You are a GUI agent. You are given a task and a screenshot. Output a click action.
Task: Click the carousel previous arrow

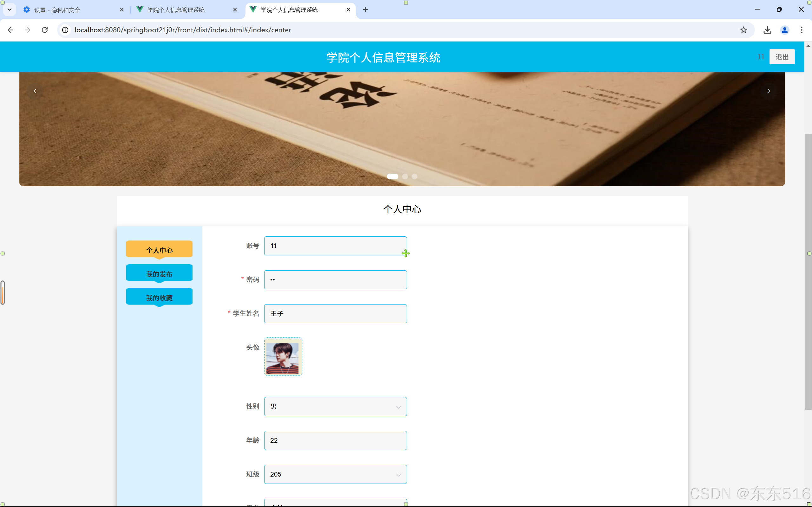pos(35,91)
